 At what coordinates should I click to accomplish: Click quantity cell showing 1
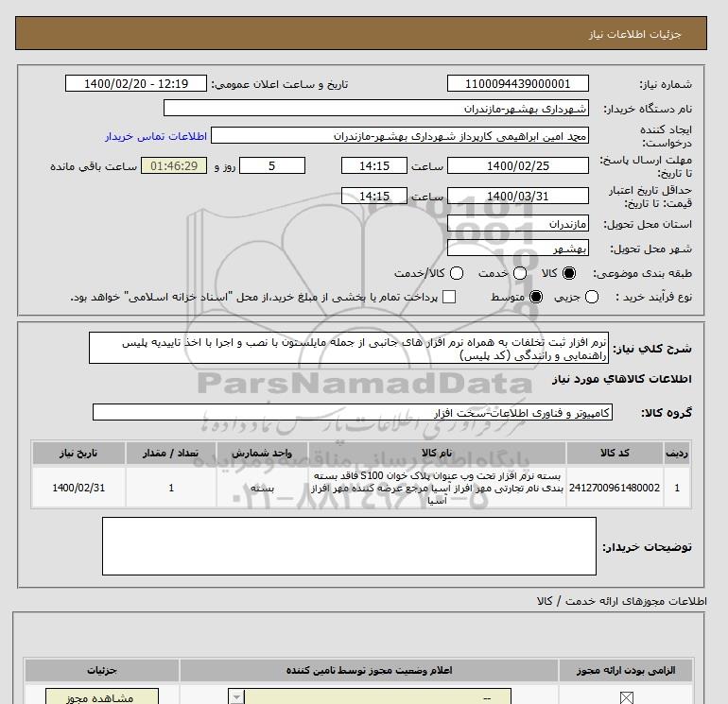click(171, 488)
